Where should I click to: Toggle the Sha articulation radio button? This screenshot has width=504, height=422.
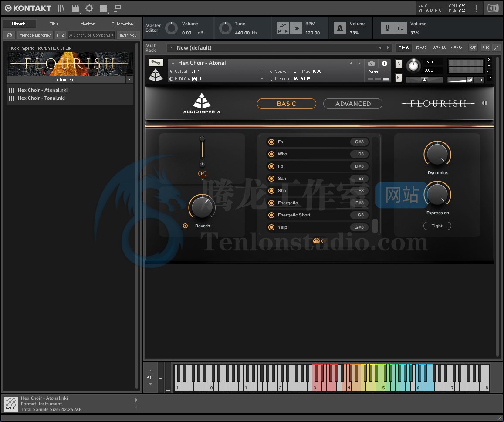tap(271, 191)
